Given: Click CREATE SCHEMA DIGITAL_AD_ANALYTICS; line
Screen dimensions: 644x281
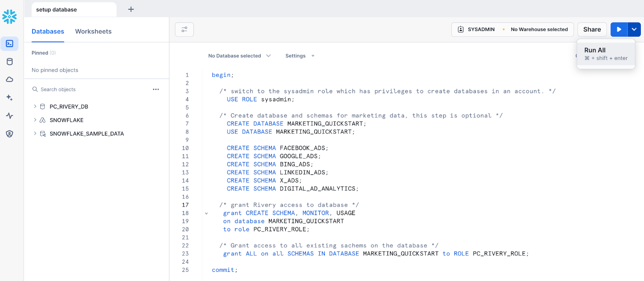Looking at the screenshot, I should coord(293,189).
